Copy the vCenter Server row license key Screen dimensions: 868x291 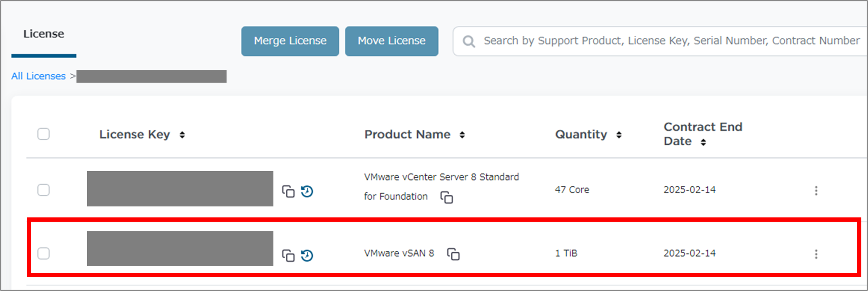pos(288,191)
